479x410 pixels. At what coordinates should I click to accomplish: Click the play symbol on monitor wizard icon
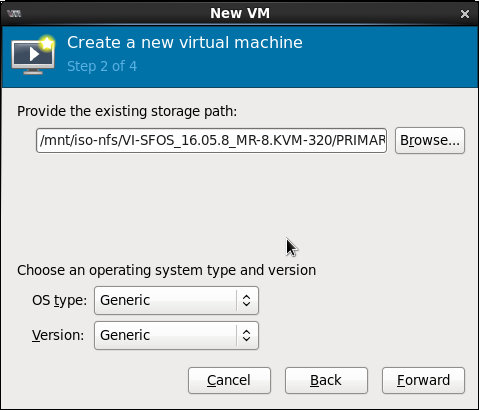point(34,54)
